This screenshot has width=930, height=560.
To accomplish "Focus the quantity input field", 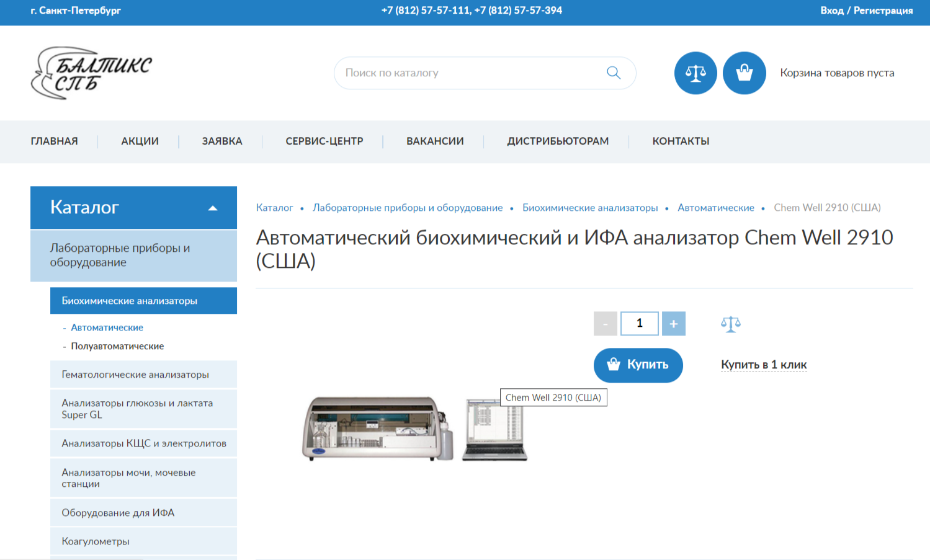I will click(x=640, y=324).
